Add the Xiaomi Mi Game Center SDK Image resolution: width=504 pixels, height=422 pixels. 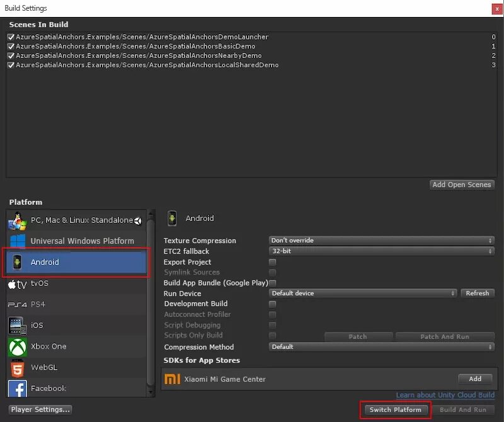[x=475, y=379]
